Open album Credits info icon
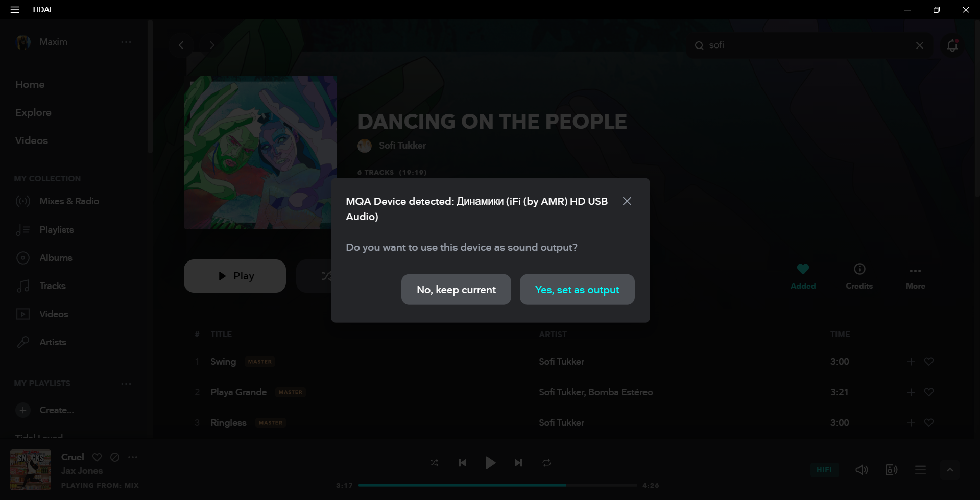Image resolution: width=980 pixels, height=500 pixels. click(x=859, y=269)
